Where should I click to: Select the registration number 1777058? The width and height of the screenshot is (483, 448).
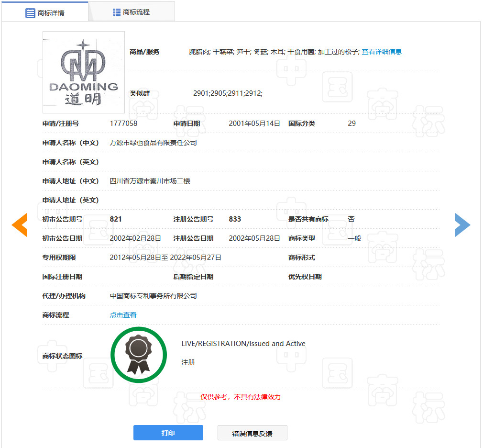tap(122, 123)
